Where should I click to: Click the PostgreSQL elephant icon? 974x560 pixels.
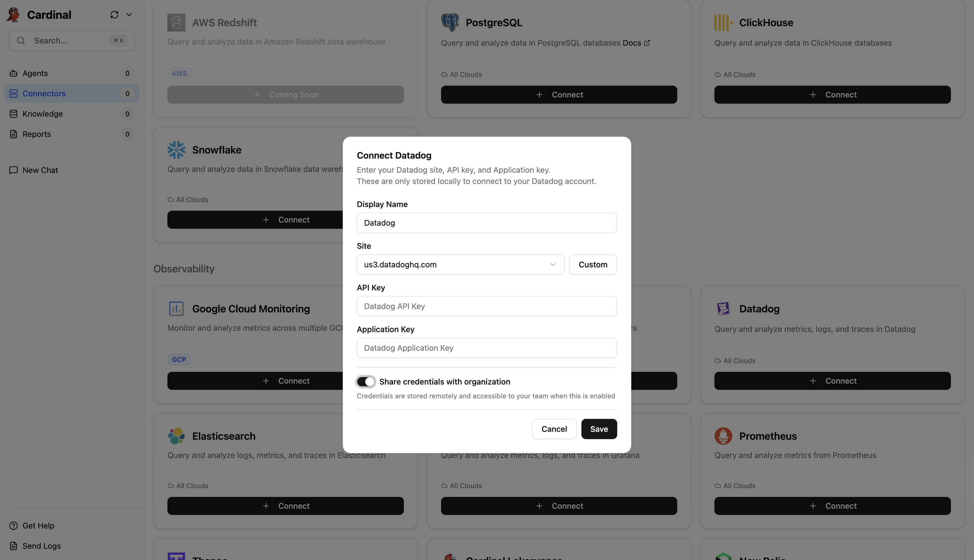point(450,22)
